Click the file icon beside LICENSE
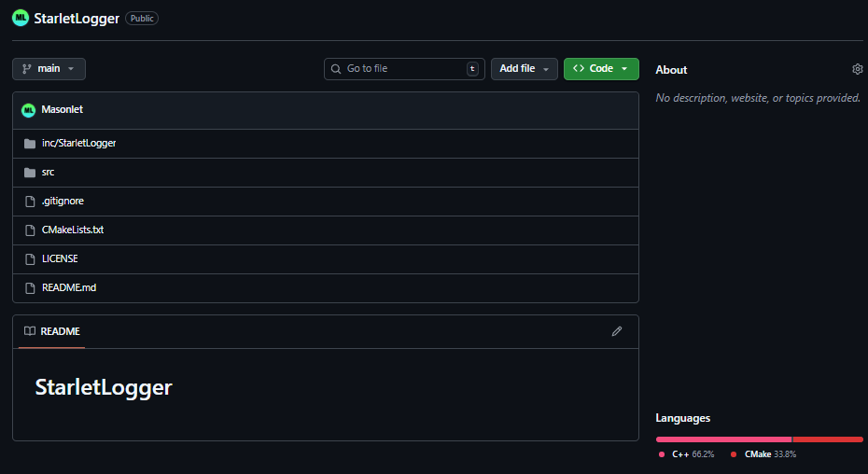The height and width of the screenshot is (474, 868). pyautogui.click(x=30, y=259)
